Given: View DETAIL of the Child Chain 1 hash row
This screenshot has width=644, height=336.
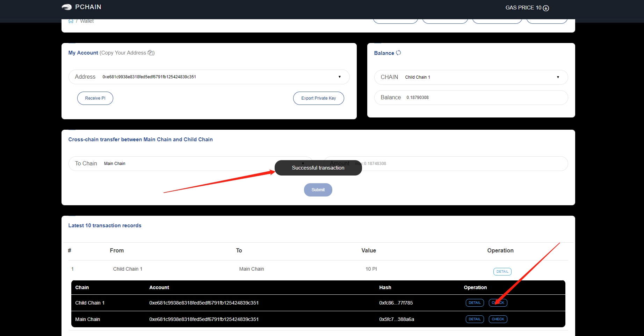Looking at the screenshot, I should (475, 303).
